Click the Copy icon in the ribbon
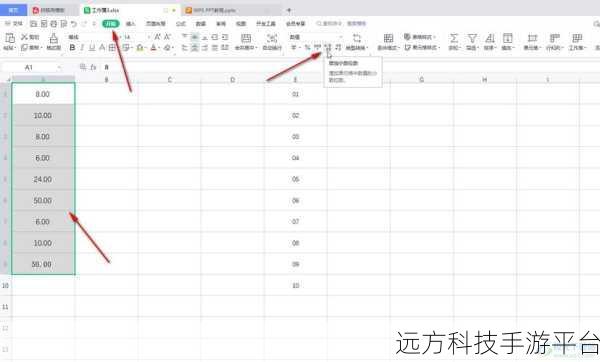 click(x=24, y=47)
